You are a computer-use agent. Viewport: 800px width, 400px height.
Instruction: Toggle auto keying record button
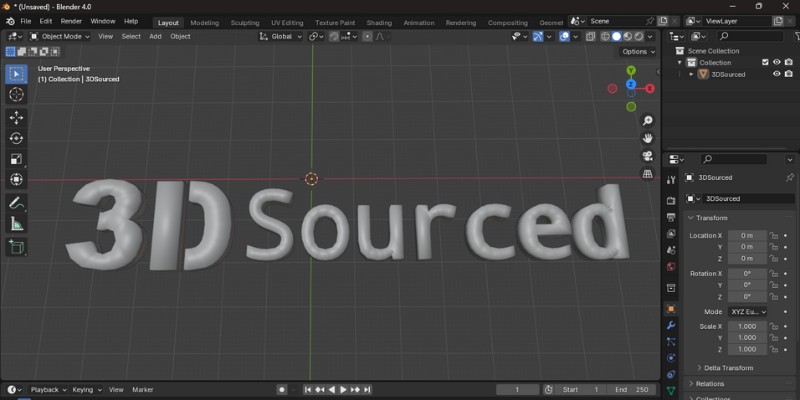(x=282, y=389)
